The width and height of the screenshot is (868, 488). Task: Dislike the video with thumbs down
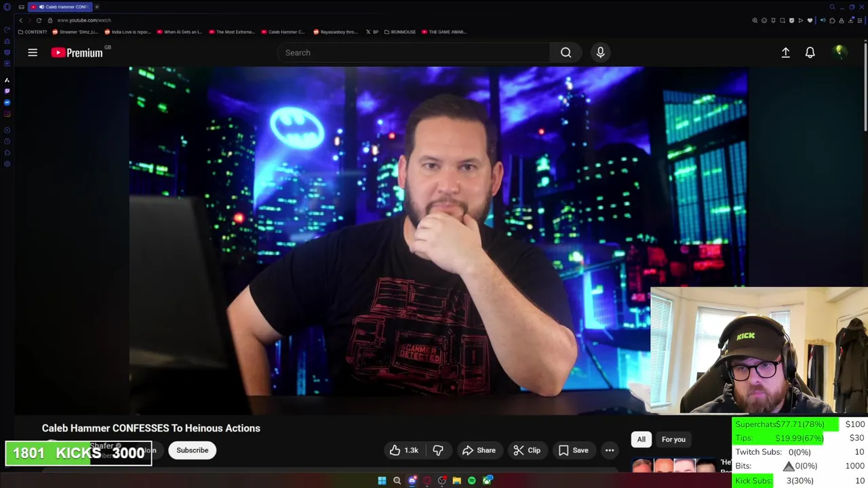(438, 450)
